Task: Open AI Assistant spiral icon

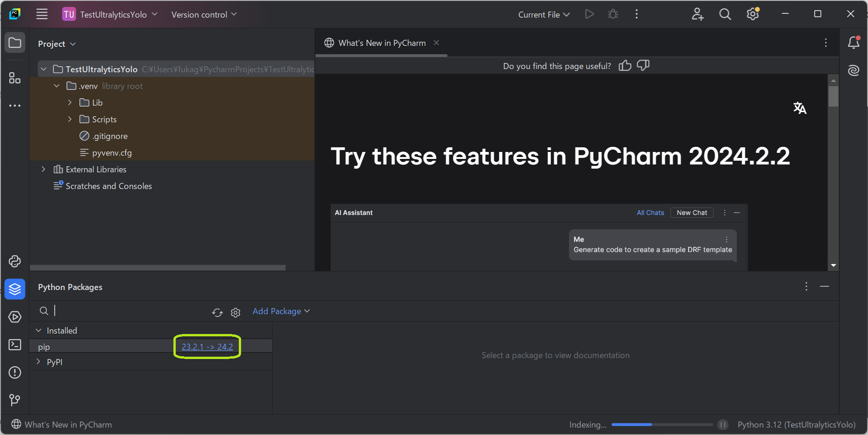Action: point(854,70)
